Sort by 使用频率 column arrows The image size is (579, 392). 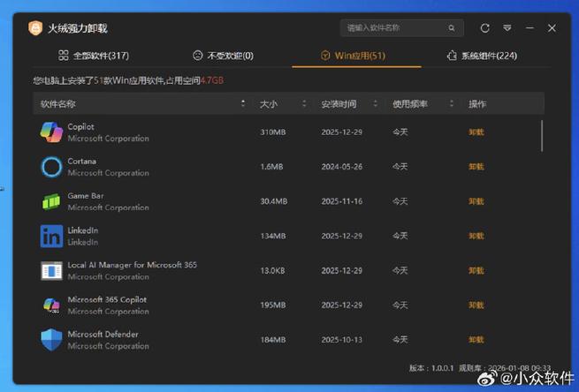pyautogui.click(x=451, y=103)
